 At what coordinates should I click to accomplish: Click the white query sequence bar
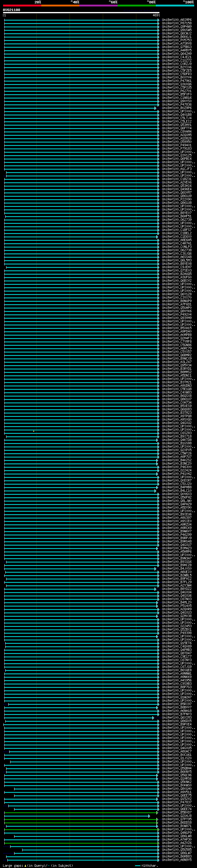[x=81, y=12]
